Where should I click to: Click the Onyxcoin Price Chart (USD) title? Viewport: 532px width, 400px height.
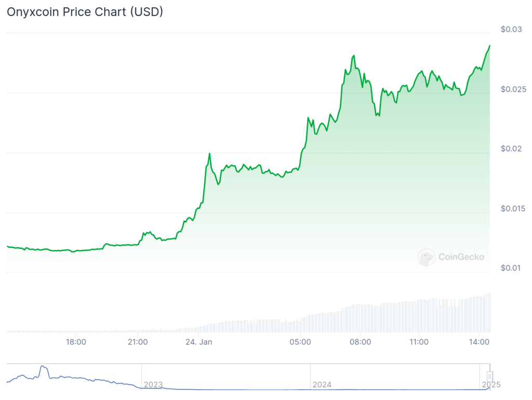(x=85, y=12)
